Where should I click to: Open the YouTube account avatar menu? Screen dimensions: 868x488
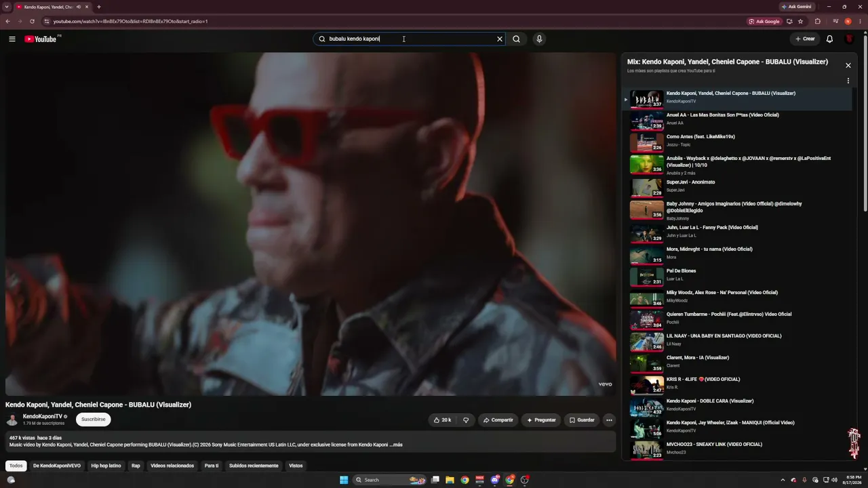pos(849,39)
